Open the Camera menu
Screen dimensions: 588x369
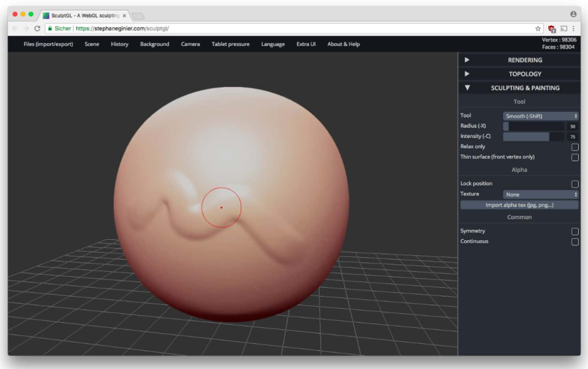[x=190, y=44]
